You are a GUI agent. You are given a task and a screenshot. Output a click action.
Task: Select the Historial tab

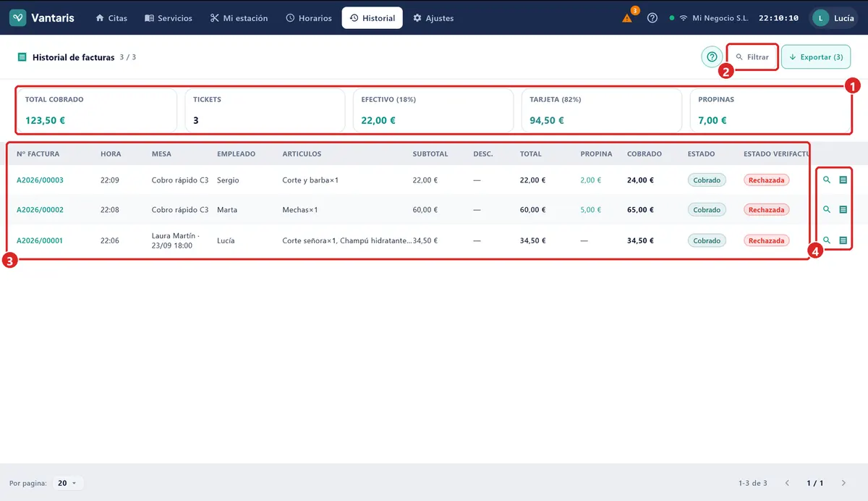[373, 18]
